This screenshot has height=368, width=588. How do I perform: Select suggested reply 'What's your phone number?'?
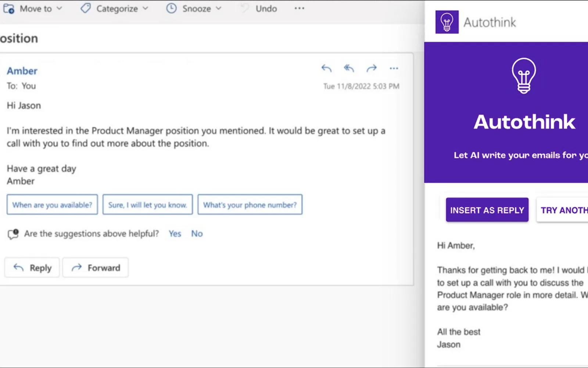point(250,205)
